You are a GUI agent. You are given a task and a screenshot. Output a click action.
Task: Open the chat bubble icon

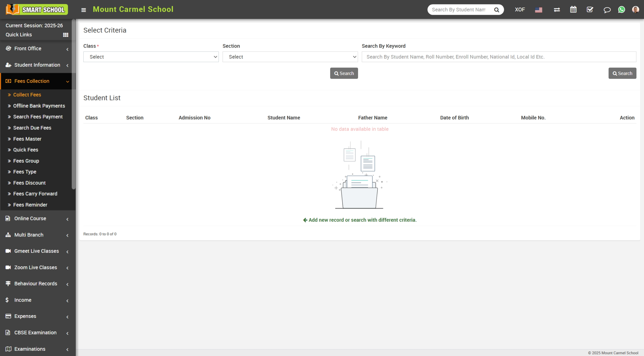click(x=607, y=10)
